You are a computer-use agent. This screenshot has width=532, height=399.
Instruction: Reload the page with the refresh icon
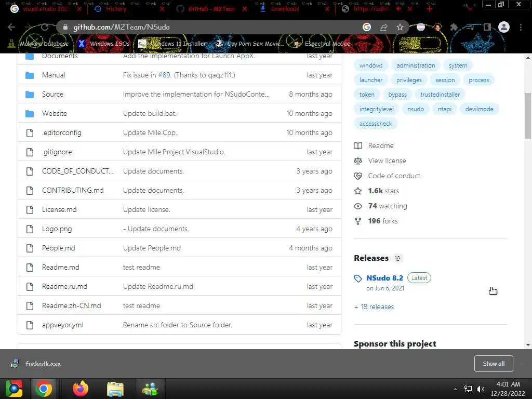pyautogui.click(x=45, y=27)
